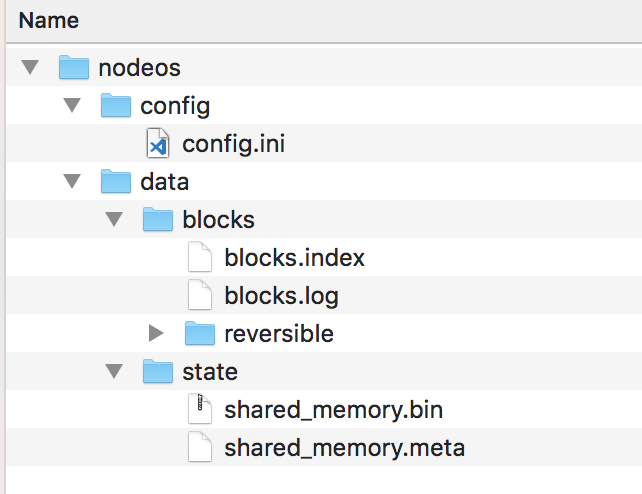Click the state folder icon

(x=158, y=372)
